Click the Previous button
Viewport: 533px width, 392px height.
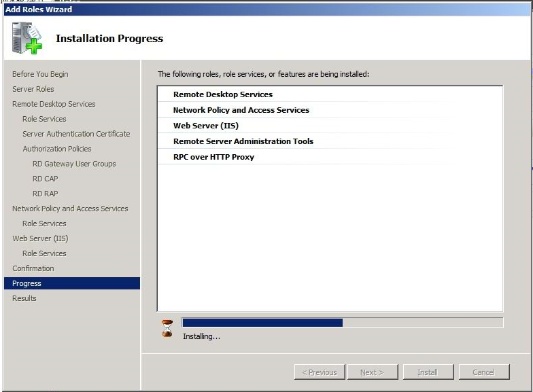(x=320, y=372)
